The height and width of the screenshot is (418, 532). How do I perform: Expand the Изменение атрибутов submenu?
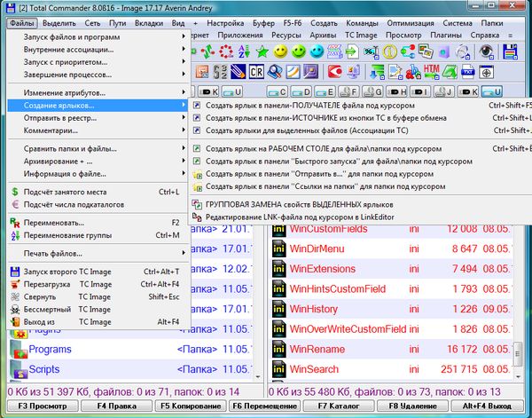point(98,92)
